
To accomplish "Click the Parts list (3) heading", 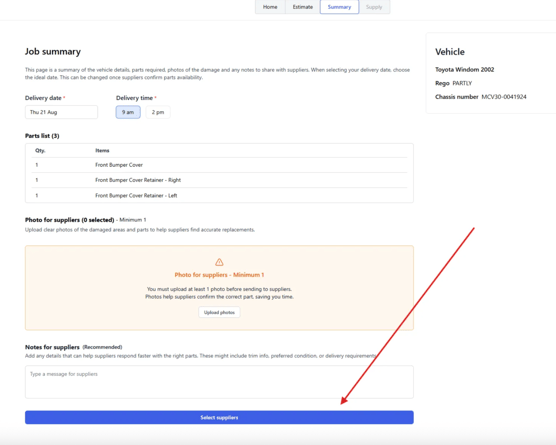I will 42,136.
